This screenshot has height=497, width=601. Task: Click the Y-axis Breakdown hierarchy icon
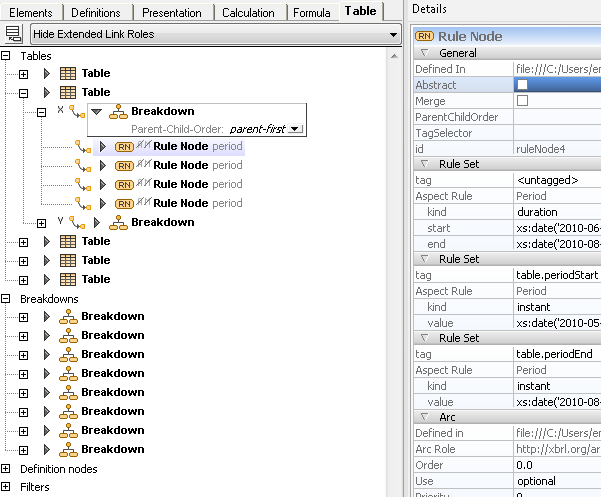(x=118, y=222)
